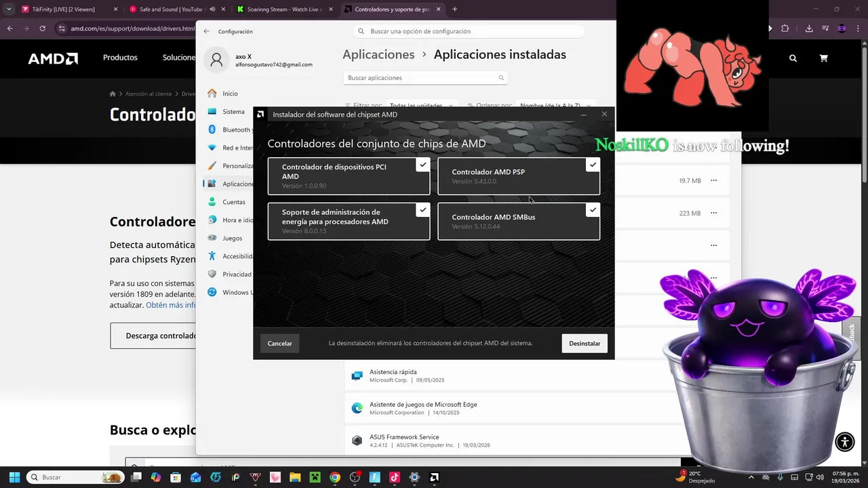
Task: Switch to the Soarinng Stream tab
Action: [x=285, y=9]
